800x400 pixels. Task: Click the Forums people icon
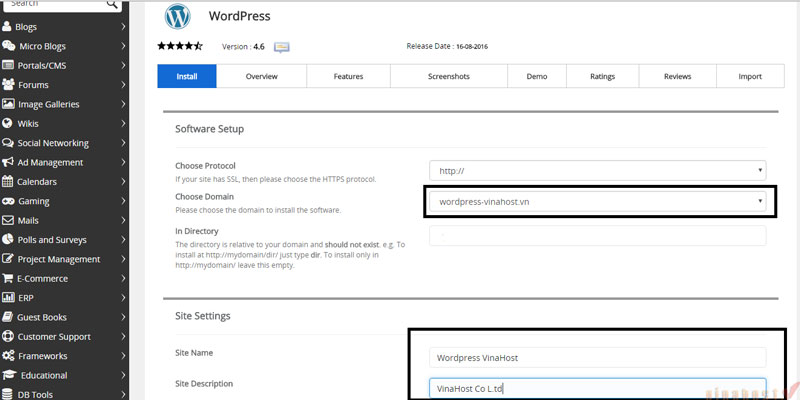click(x=8, y=85)
